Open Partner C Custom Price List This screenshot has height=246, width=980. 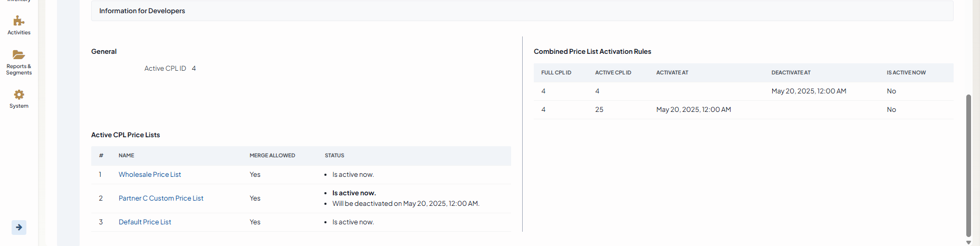coord(161,198)
